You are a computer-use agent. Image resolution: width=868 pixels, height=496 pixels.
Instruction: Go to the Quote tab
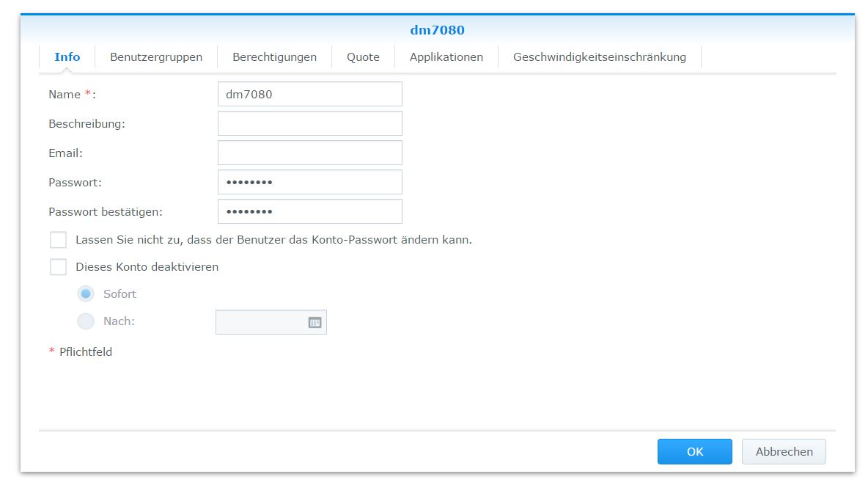363,56
